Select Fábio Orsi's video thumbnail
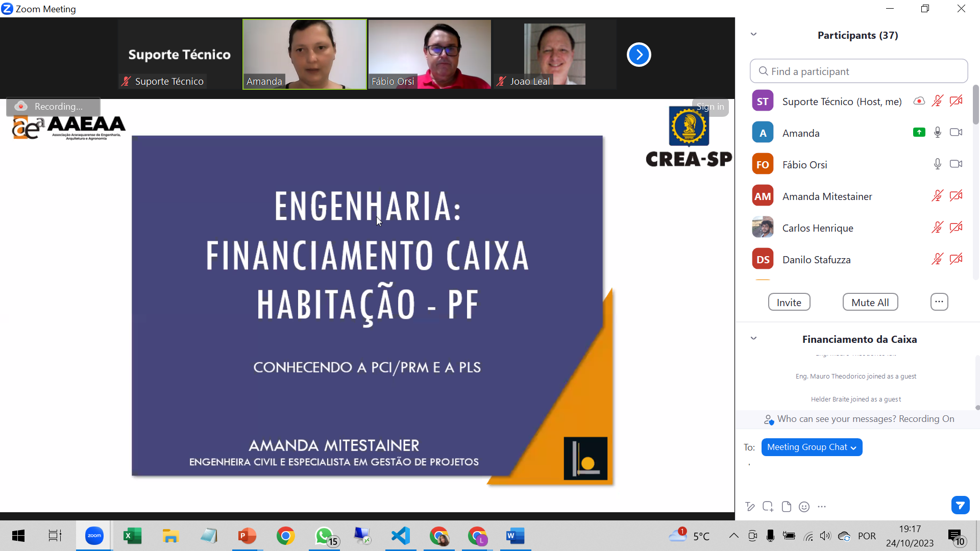This screenshot has width=980, height=551. [430, 54]
